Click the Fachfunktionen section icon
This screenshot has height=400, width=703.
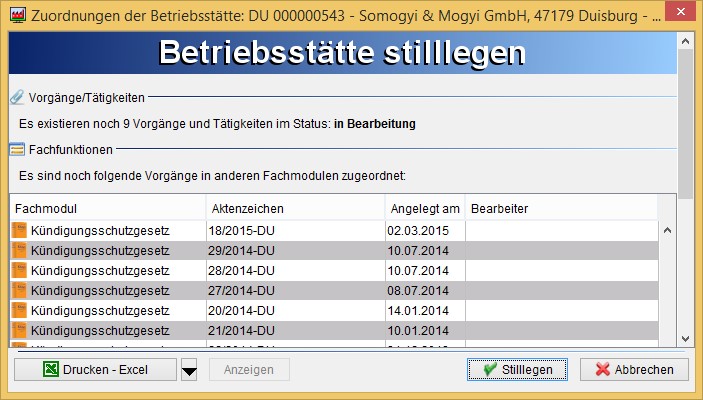click(17, 149)
